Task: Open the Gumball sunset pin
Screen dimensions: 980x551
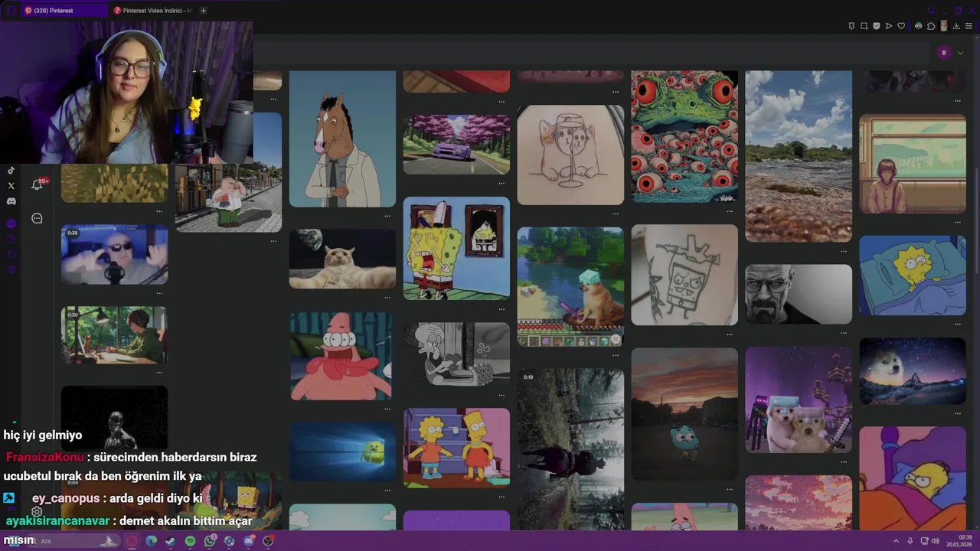Action: pos(684,414)
